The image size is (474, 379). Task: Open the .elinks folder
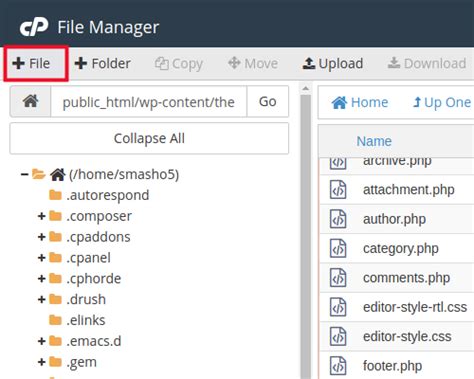coord(86,320)
